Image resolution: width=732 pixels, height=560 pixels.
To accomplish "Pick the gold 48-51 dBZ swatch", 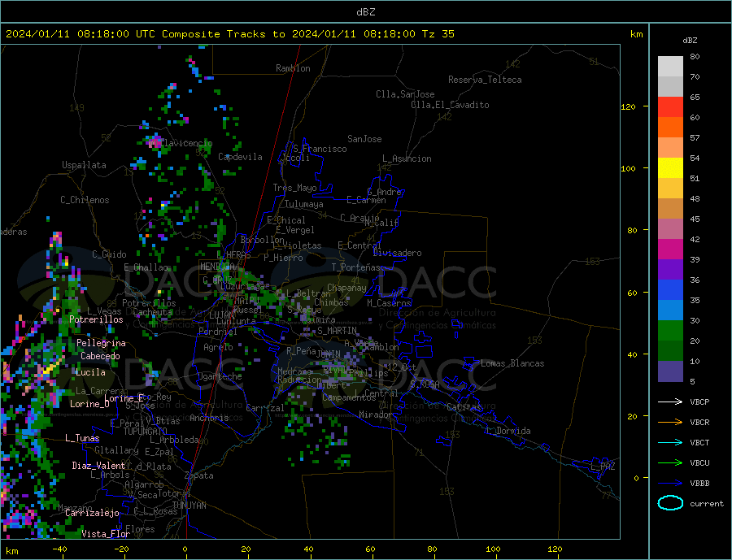I will pos(670,189).
